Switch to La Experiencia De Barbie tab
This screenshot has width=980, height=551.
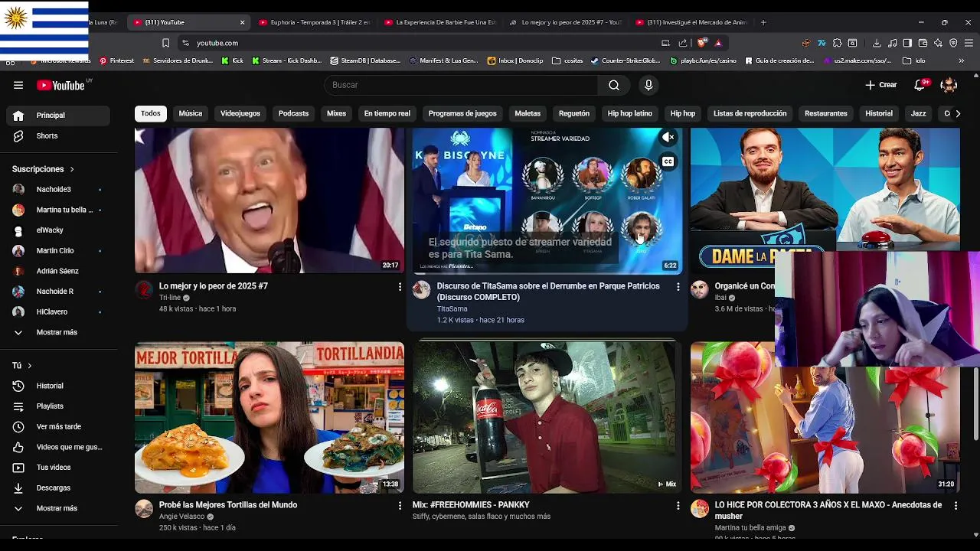tap(439, 22)
